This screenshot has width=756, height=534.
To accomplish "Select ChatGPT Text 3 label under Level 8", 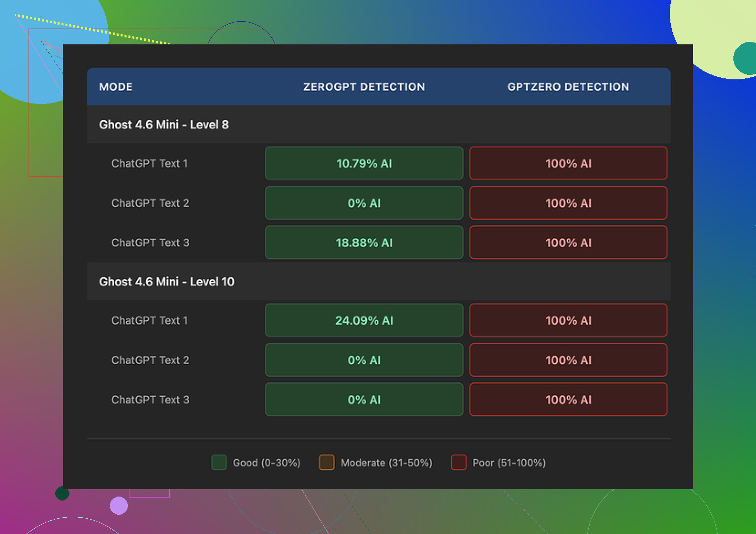I will click(x=150, y=243).
